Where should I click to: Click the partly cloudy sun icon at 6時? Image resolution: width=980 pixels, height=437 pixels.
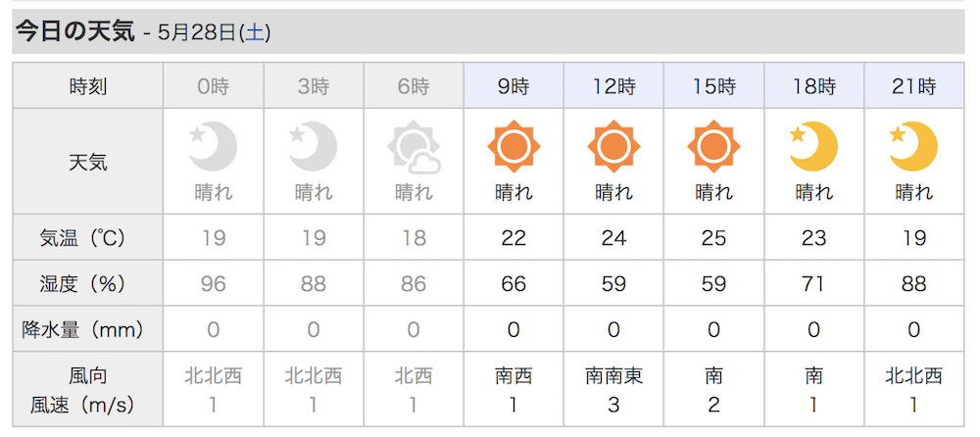(x=414, y=149)
